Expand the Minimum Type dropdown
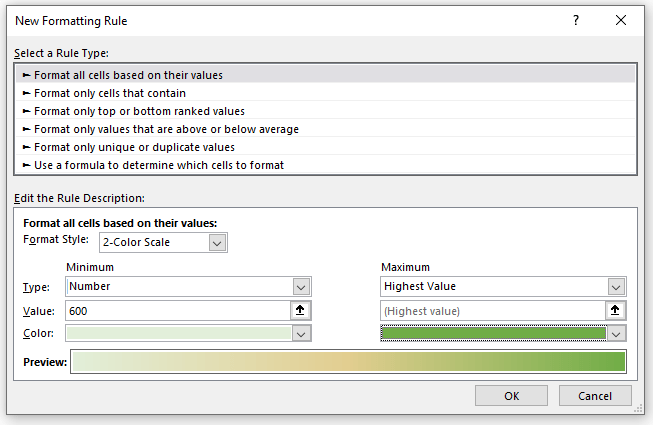653x425 pixels. [x=301, y=286]
